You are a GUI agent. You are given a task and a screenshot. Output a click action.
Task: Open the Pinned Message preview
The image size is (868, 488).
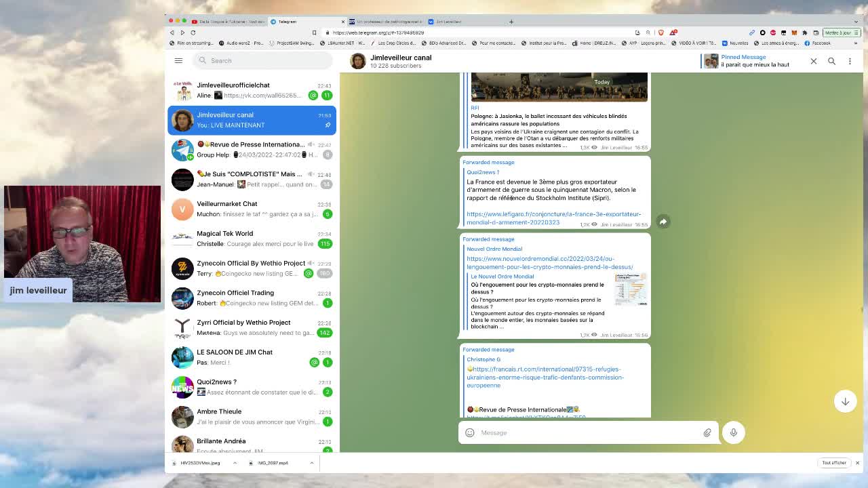click(x=747, y=61)
